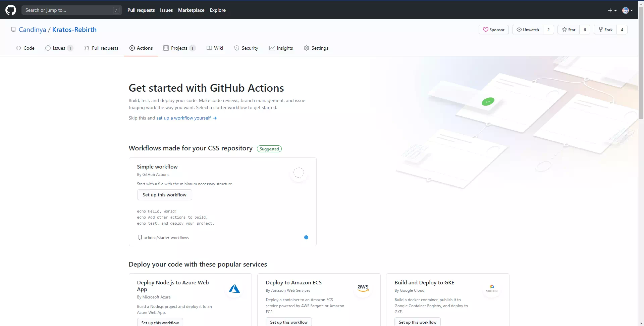The image size is (644, 326).
Task: Open the Candinya owner link
Action: pos(33,30)
